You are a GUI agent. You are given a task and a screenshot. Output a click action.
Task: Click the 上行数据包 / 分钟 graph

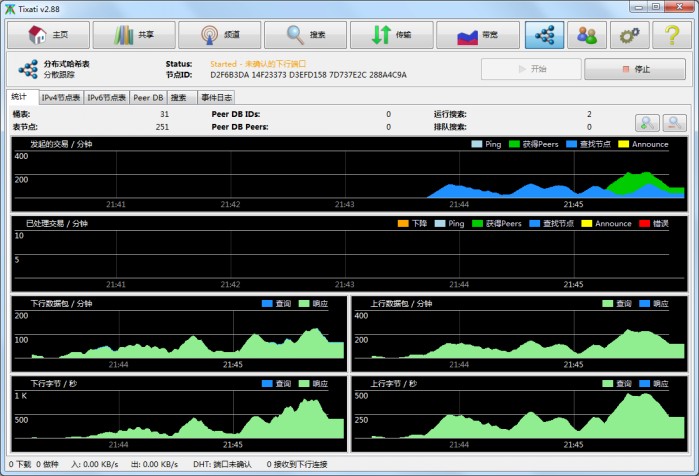point(519,334)
